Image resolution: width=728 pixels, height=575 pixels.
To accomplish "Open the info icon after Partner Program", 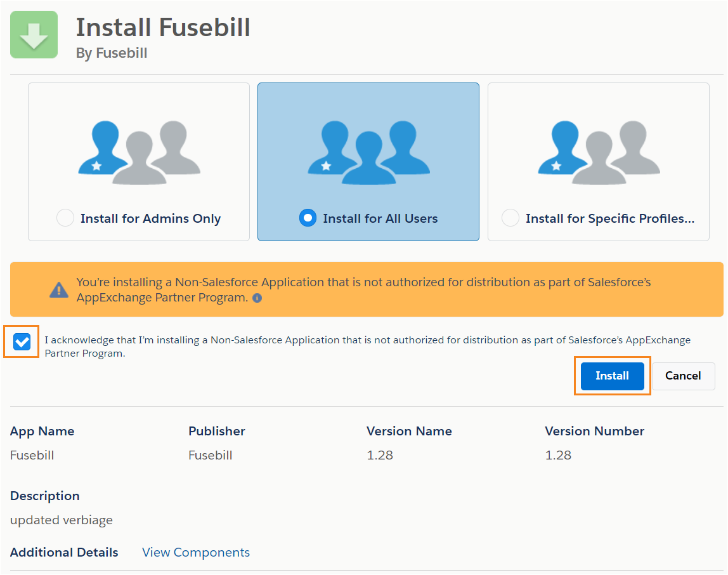I will pyautogui.click(x=257, y=298).
